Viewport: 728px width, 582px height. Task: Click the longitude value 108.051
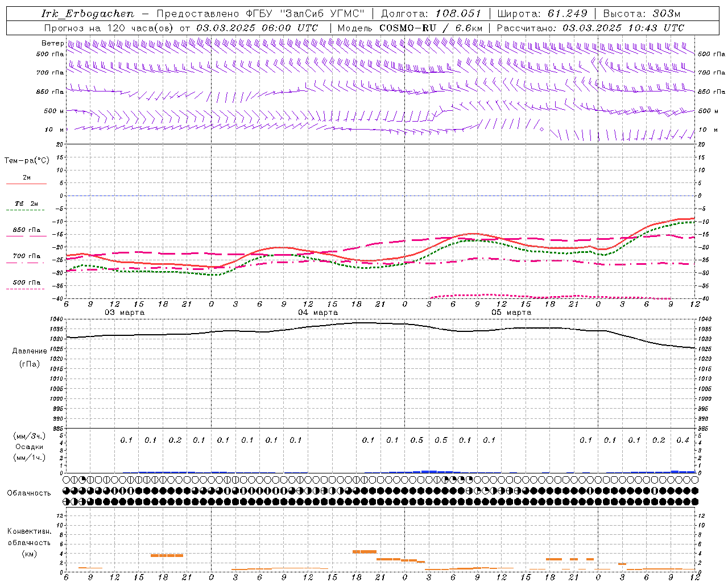458,14
